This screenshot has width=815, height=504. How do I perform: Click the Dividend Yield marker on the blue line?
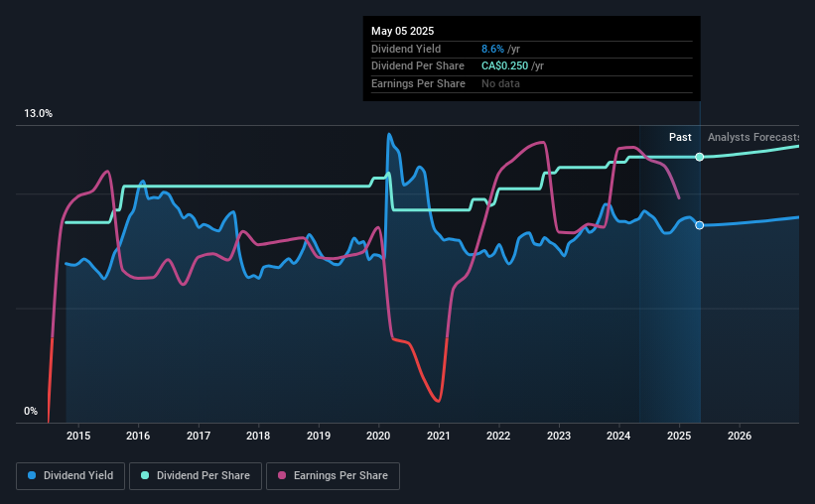700,225
